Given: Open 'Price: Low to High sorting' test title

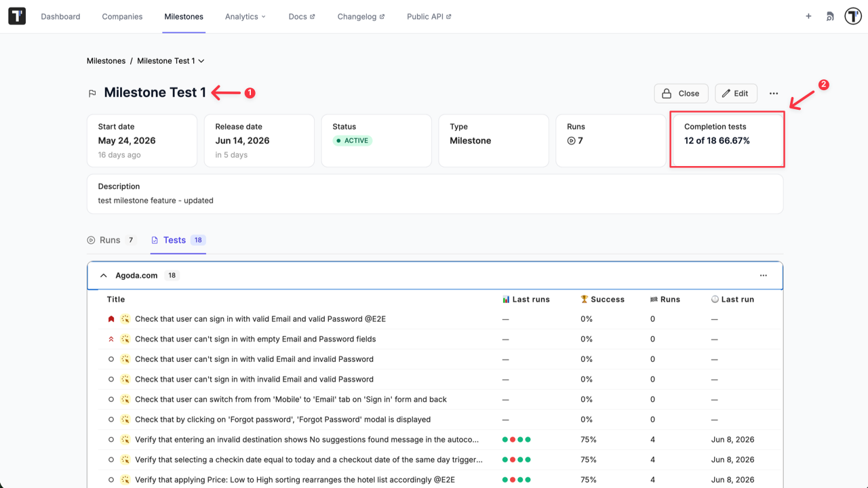Looking at the screenshot, I should point(295,480).
